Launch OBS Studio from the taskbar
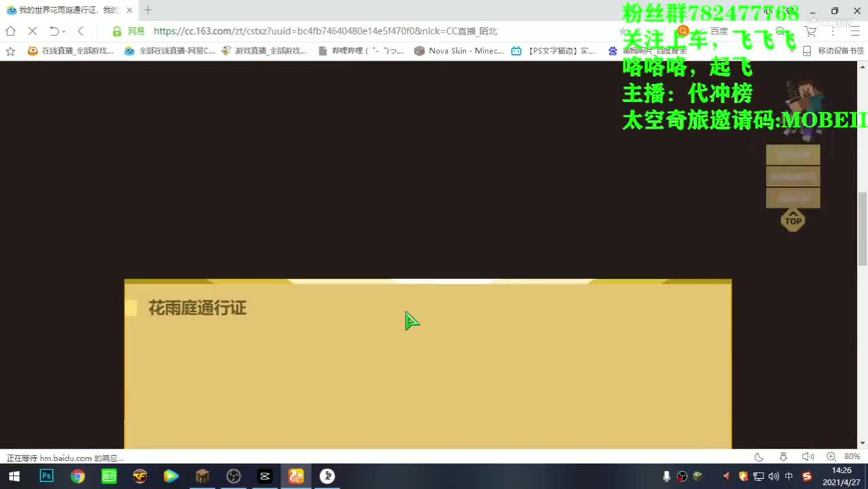The width and height of the screenshot is (868, 489). click(x=234, y=476)
